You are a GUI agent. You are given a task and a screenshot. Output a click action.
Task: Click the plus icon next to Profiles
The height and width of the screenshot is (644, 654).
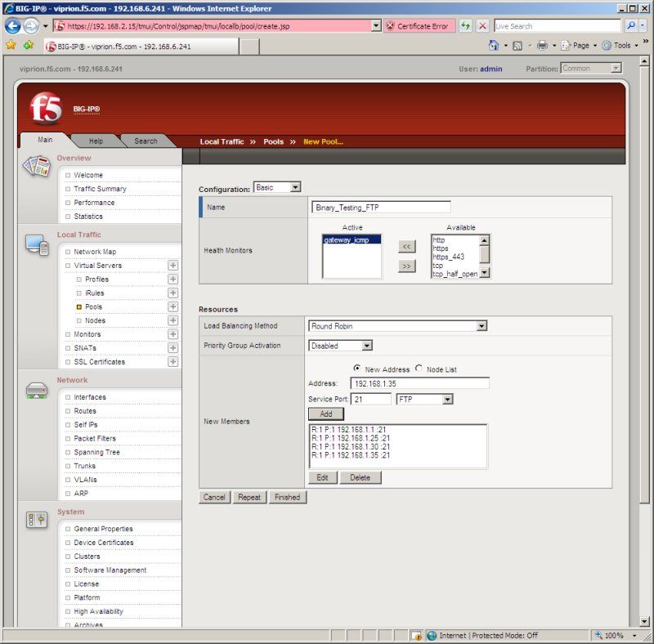pyautogui.click(x=172, y=279)
